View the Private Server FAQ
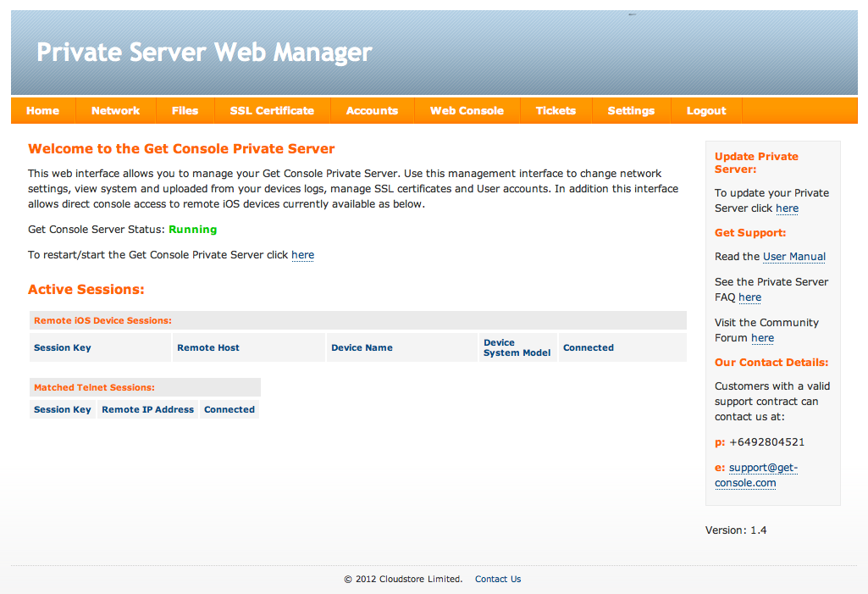Viewport: 868px width, 594px height. (x=749, y=297)
